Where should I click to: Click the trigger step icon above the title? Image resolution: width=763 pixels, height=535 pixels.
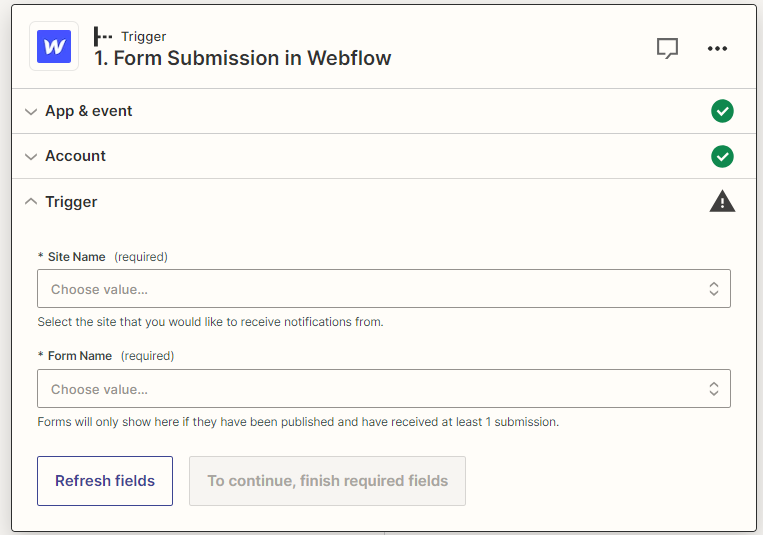click(103, 37)
